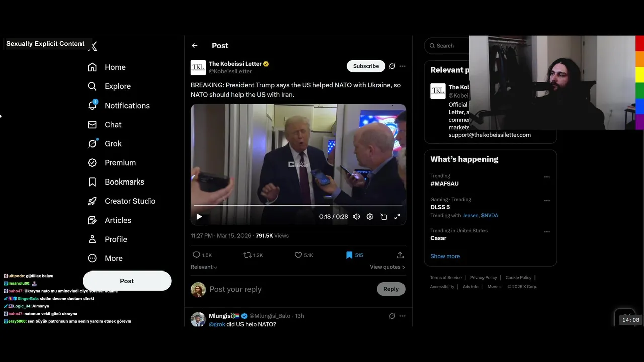Open the More options beside #MAFSAU trend

point(547,177)
